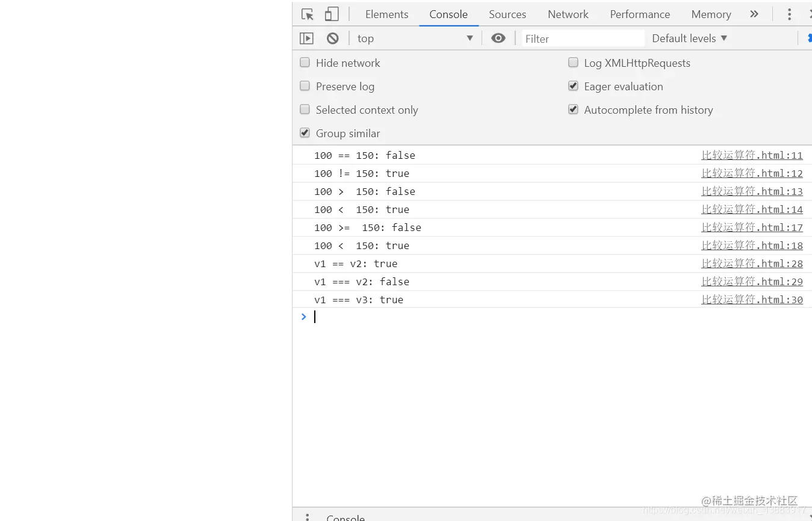Viewport: 812px width, 521px height.
Task: Toggle the device toolbar icon
Action: pos(332,14)
